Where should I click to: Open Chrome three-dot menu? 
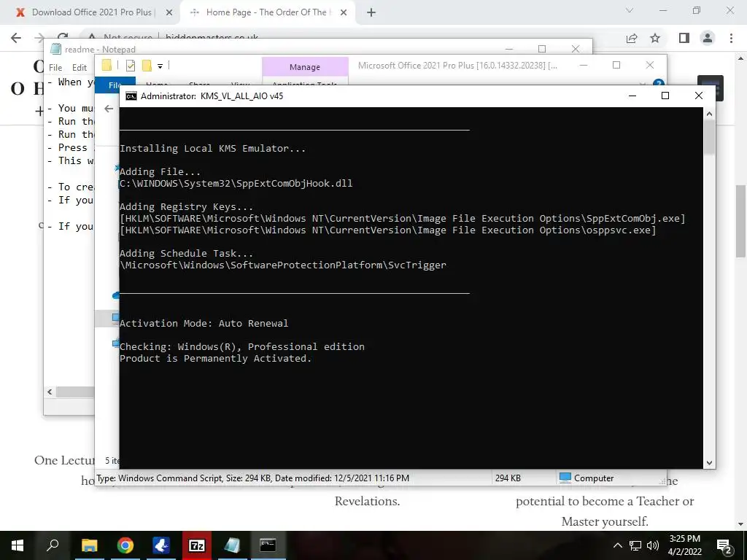click(731, 38)
